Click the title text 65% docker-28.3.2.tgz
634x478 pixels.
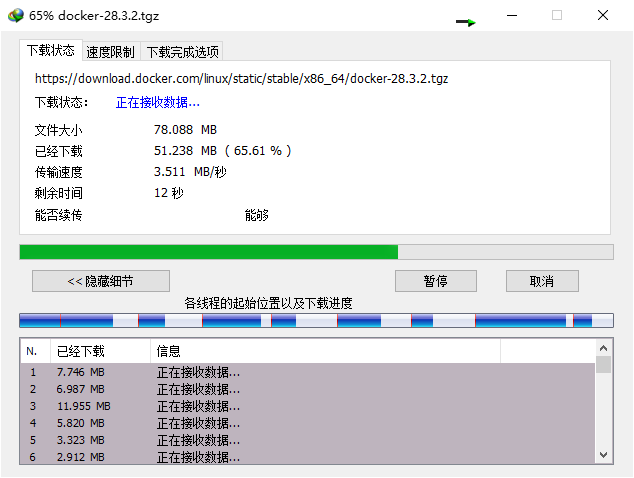pos(94,16)
